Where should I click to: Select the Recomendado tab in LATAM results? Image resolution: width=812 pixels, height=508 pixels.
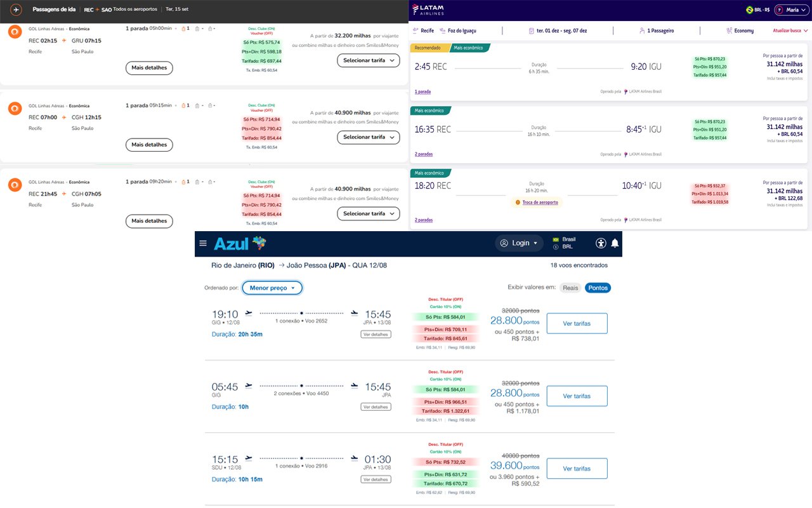(x=429, y=48)
